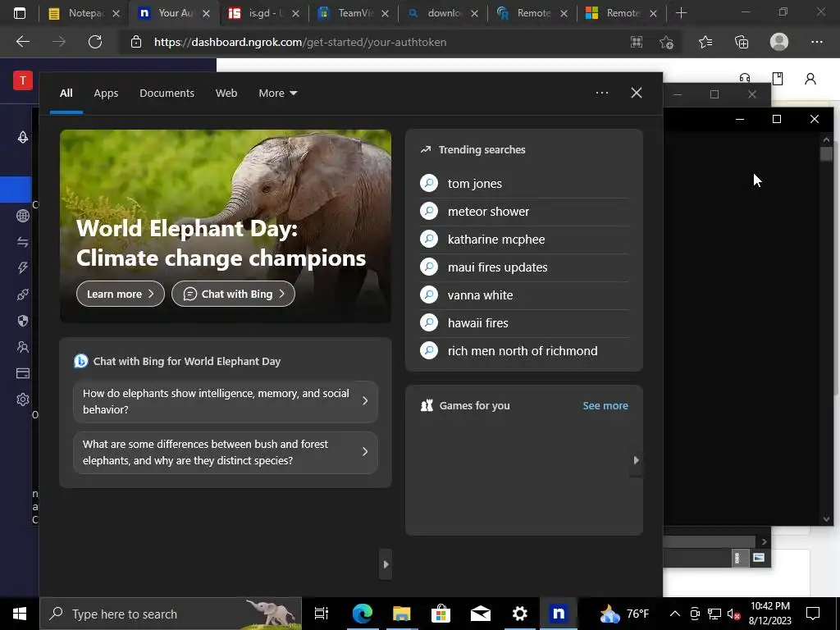Search trending rich men north of richmond
The height and width of the screenshot is (630, 840).
click(x=524, y=351)
